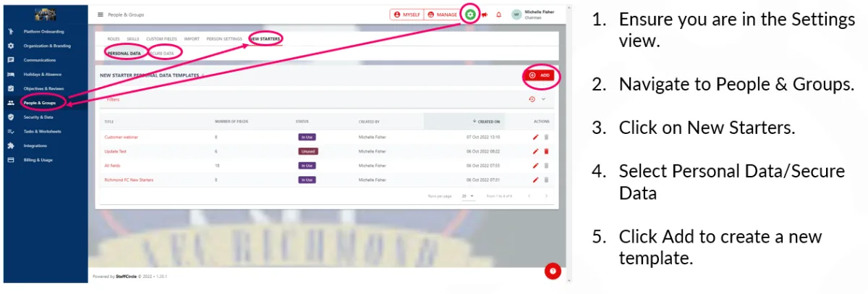Click the Organization & Branding gear icon
This screenshot has width=868, height=294.
point(11,46)
